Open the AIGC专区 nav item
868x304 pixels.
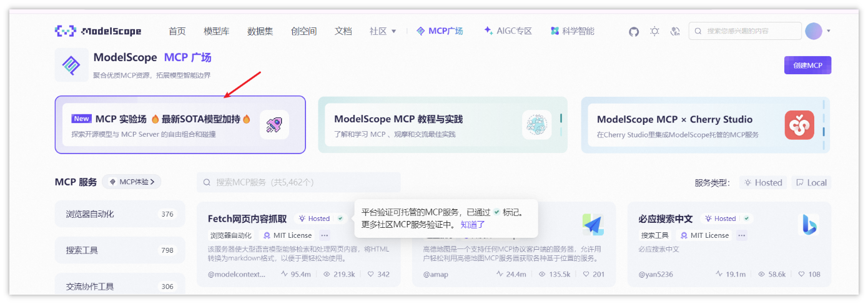[x=508, y=31]
